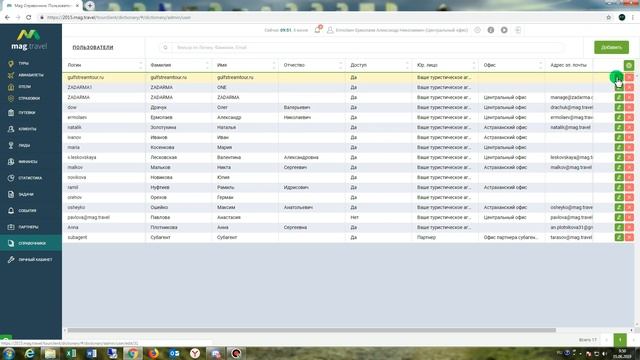Delete the ermolaev user row
Screen dimensions: 640x360
tap(629, 117)
